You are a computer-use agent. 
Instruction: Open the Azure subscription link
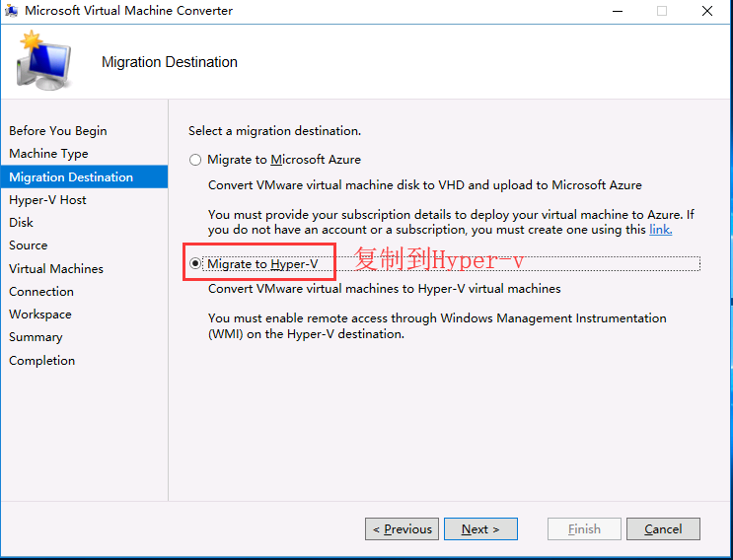[661, 230]
